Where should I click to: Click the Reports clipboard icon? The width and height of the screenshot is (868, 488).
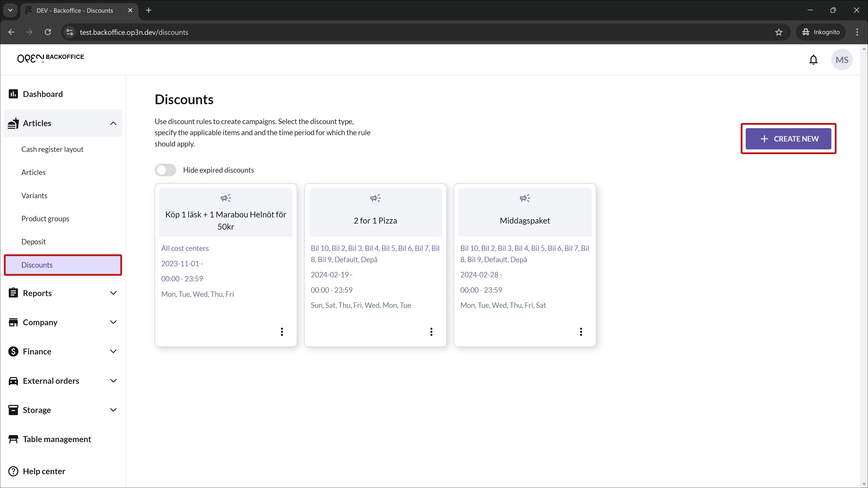[13, 293]
